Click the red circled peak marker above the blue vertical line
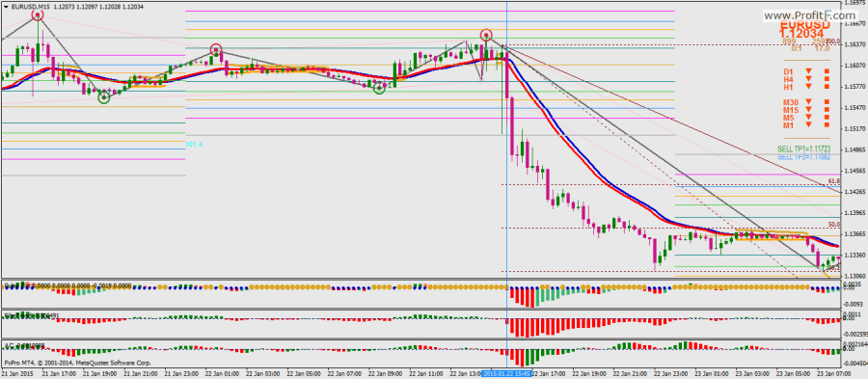Image resolution: width=868 pixels, height=379 pixels. coord(486,36)
